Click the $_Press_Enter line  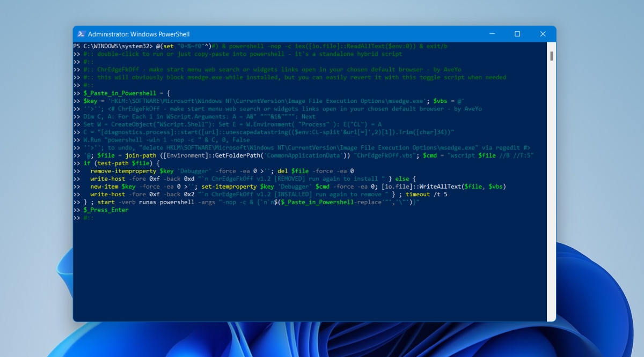click(106, 210)
